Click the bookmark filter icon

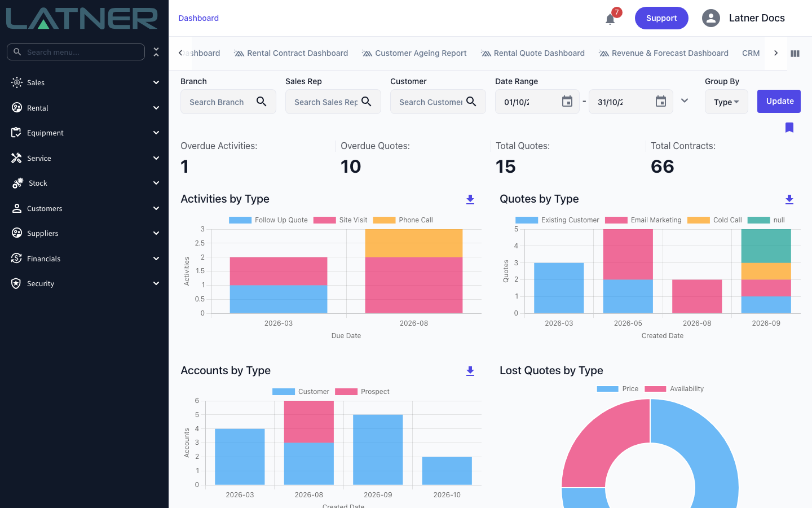click(x=789, y=128)
